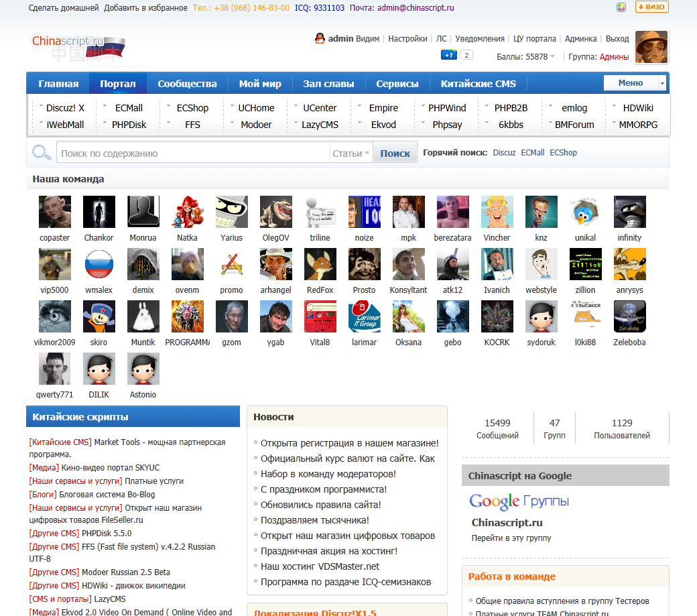Click the colorful style switcher icon
Viewport: 697px width, 616px height.
[621, 7]
